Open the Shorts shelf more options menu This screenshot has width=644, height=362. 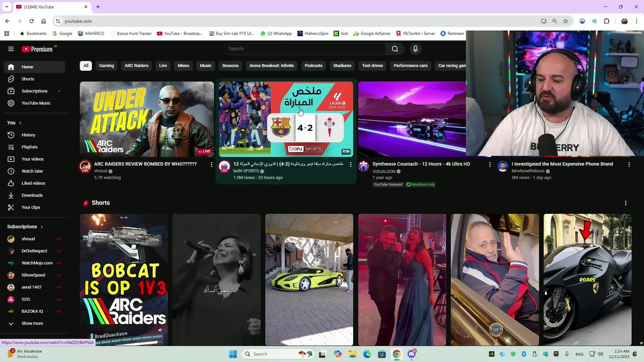(625, 203)
